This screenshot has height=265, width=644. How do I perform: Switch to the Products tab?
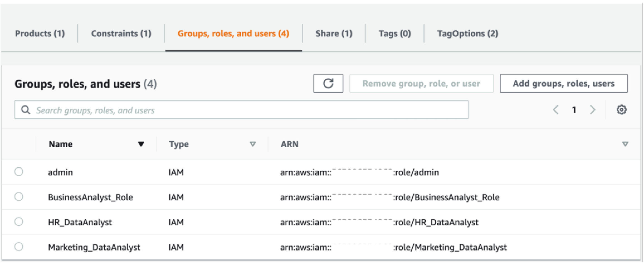click(40, 33)
